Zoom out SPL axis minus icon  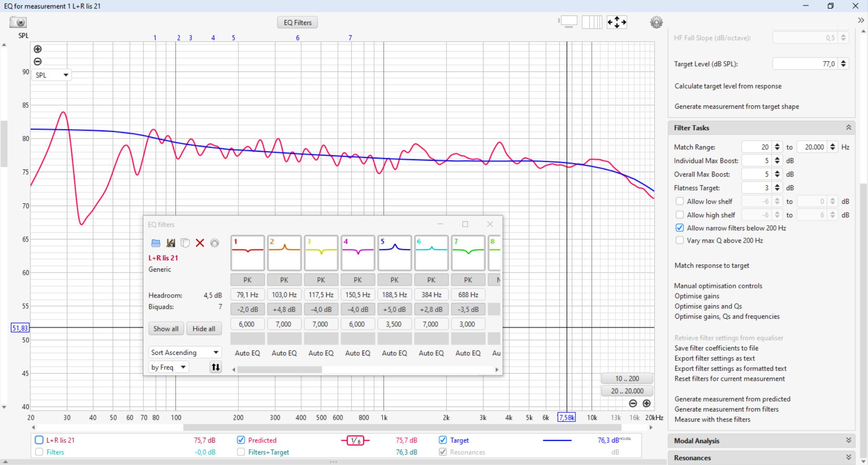tap(38, 61)
